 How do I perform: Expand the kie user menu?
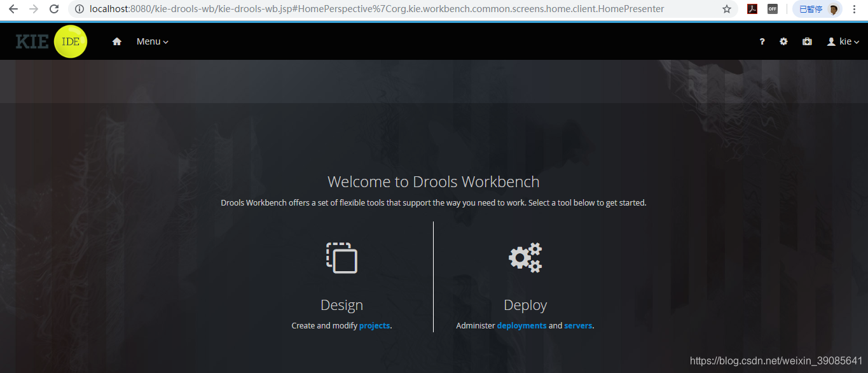tap(843, 41)
